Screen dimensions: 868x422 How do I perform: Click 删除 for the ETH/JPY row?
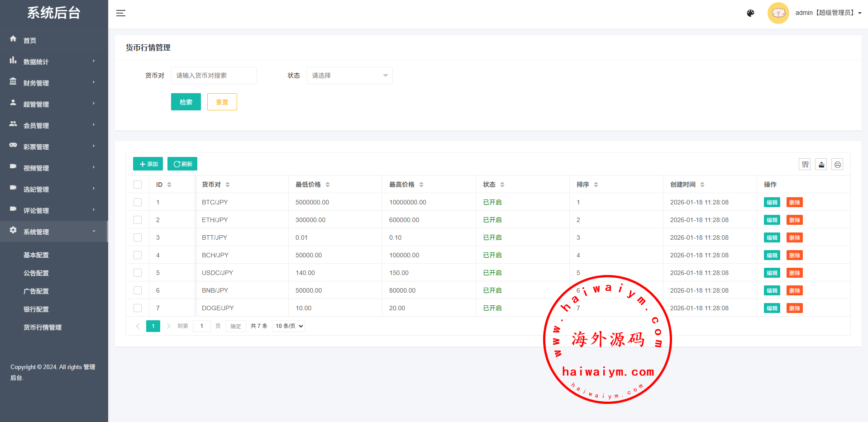[794, 220]
